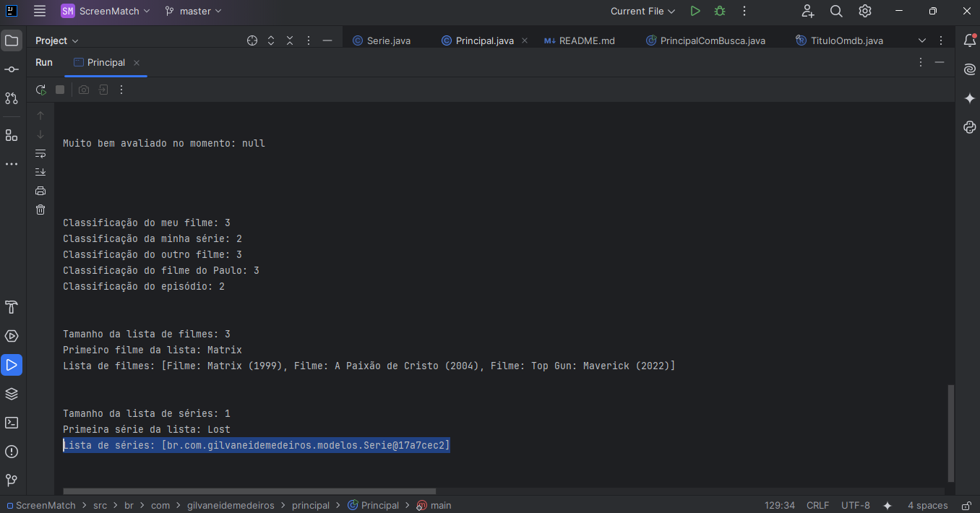Open the Python console tool window

click(970, 127)
